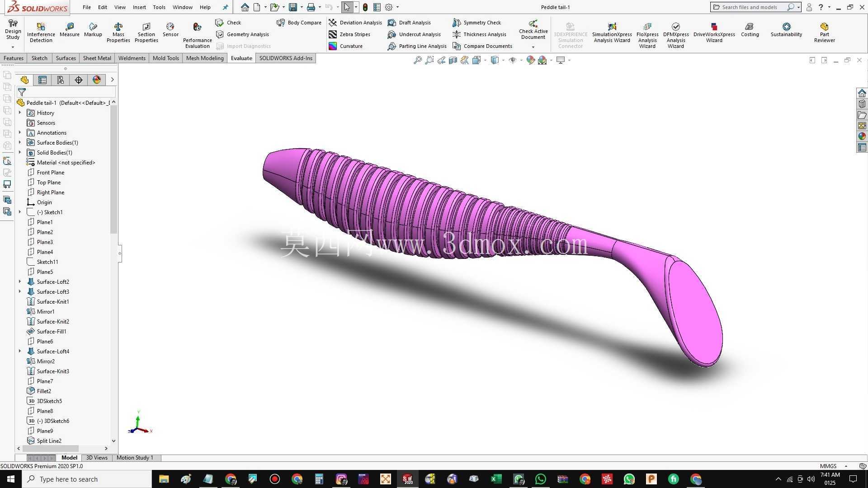868x488 pixels.
Task: Open Sustainability tool
Action: click(x=786, y=30)
